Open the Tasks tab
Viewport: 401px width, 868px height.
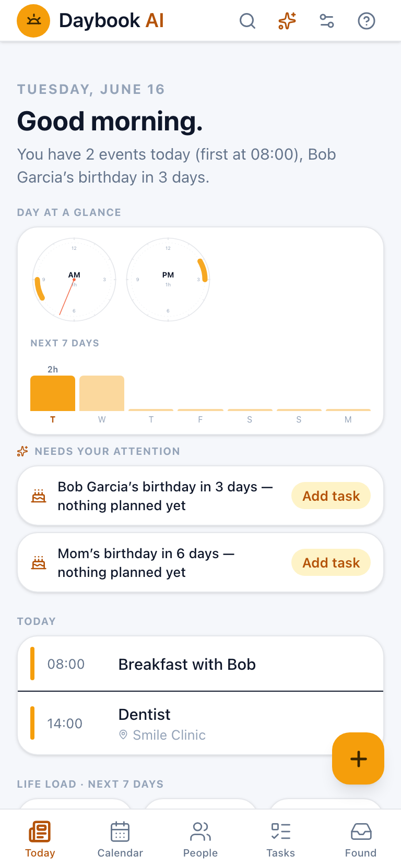pyautogui.click(x=281, y=839)
